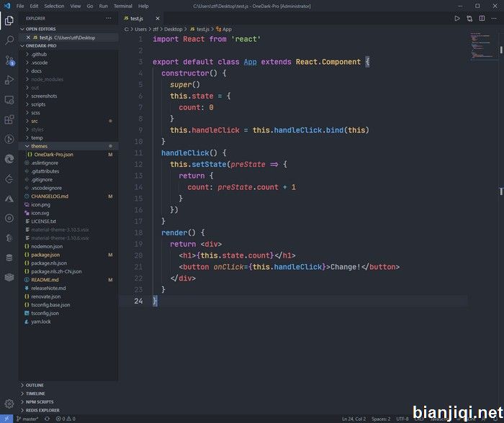Expand the Redis Explorer panel

68,410
